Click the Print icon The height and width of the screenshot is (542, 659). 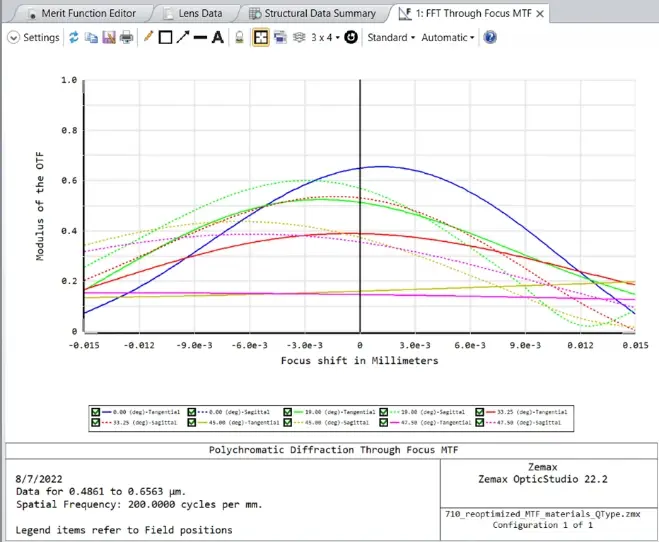click(127, 37)
